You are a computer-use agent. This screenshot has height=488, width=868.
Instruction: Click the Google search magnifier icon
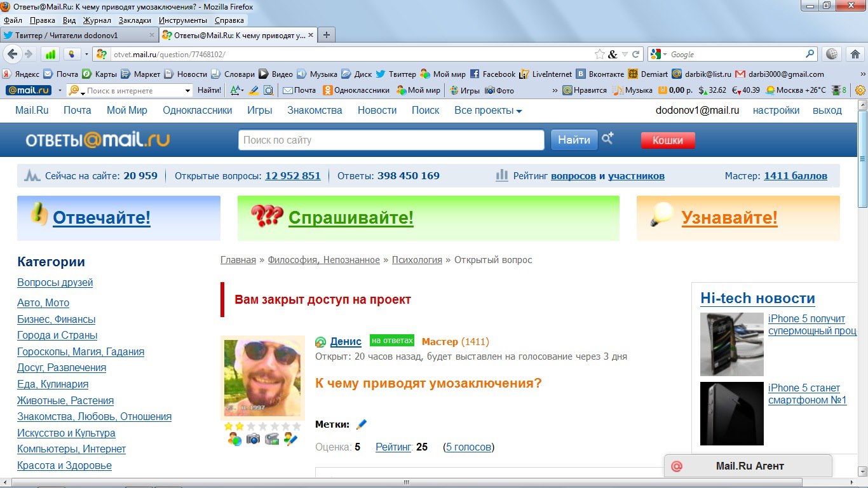810,54
